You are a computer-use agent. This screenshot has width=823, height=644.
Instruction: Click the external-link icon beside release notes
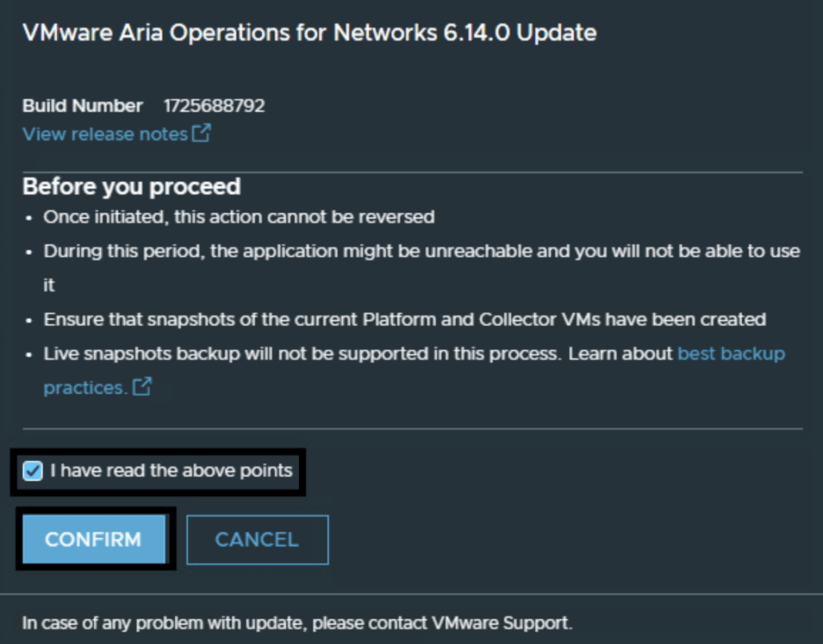click(201, 133)
